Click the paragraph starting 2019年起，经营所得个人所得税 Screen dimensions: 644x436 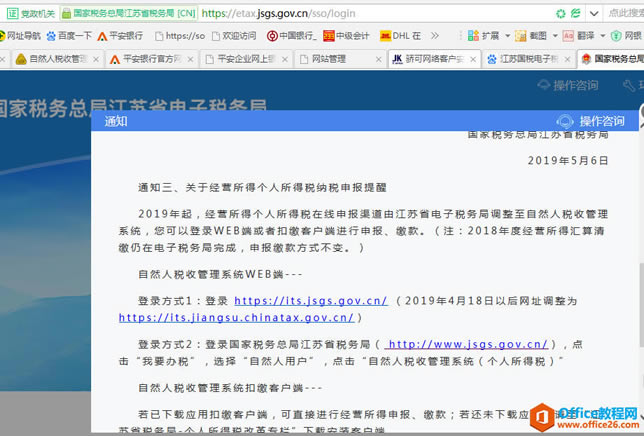coord(363,231)
